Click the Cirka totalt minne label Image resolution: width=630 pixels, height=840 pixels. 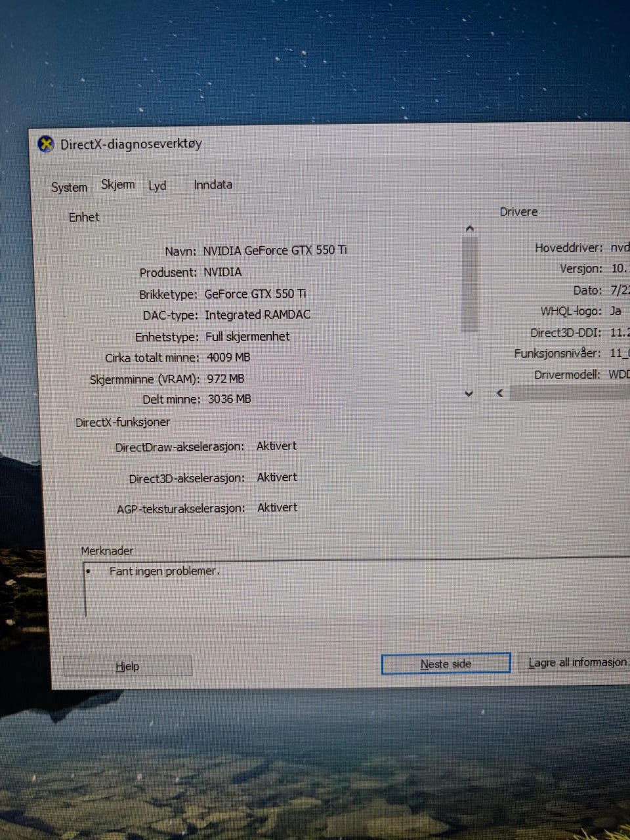click(152, 358)
